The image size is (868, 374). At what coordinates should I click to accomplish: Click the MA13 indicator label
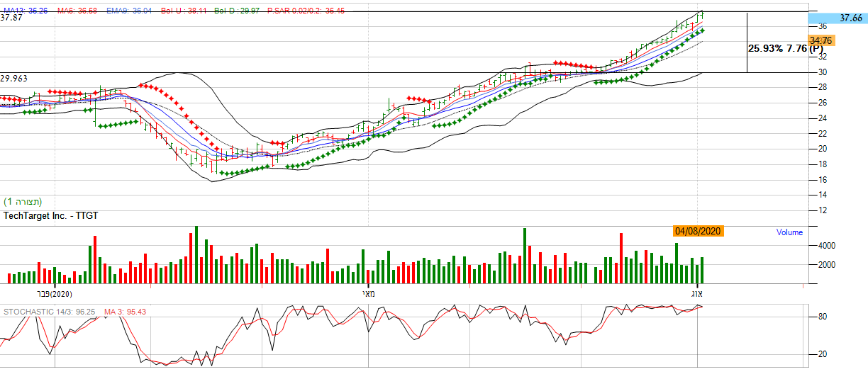point(26,11)
